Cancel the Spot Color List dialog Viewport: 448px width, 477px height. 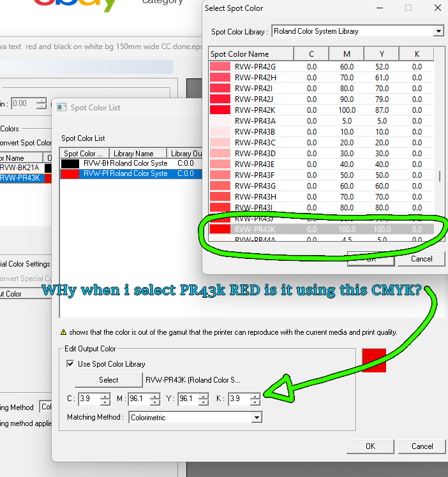422,446
